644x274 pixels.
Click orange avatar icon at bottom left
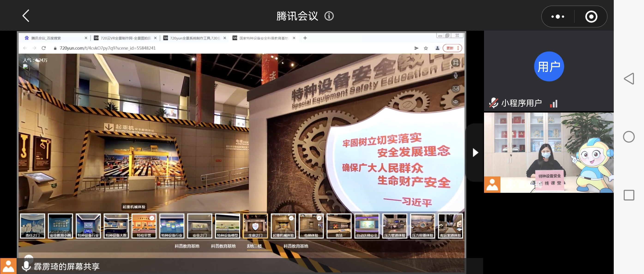[8, 266]
